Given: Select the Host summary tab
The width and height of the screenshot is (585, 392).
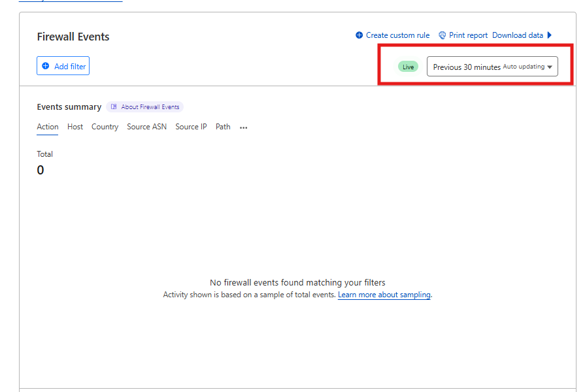Looking at the screenshot, I should pyautogui.click(x=75, y=127).
